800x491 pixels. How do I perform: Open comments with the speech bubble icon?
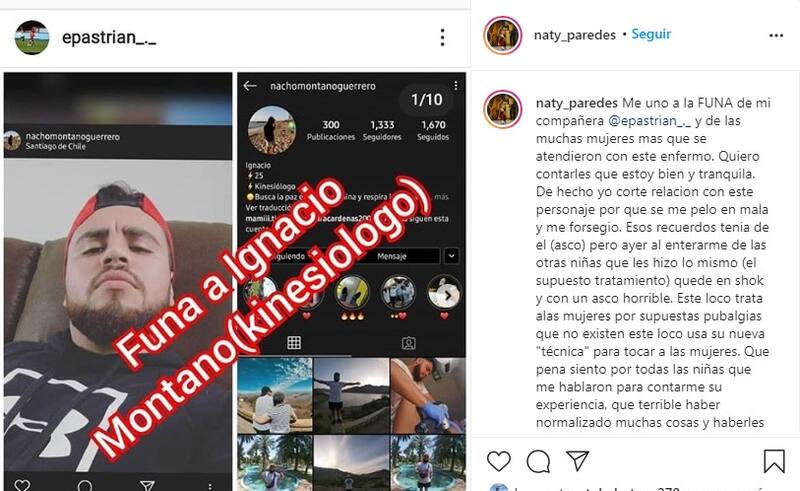(x=538, y=461)
